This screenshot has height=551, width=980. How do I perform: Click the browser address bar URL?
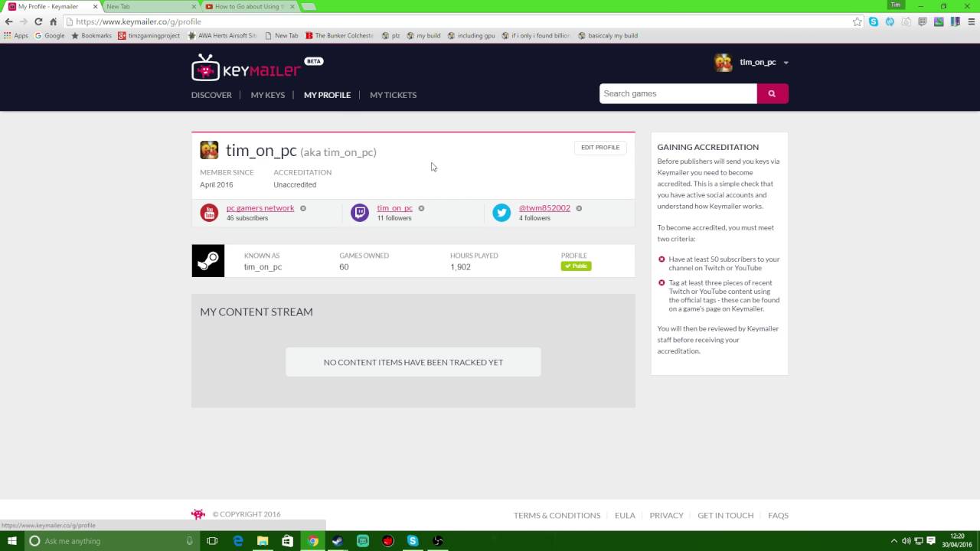coord(139,21)
